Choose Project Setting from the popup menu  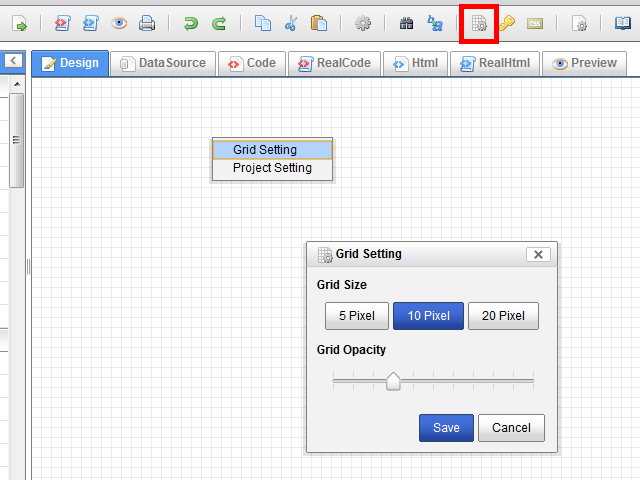(x=272, y=168)
